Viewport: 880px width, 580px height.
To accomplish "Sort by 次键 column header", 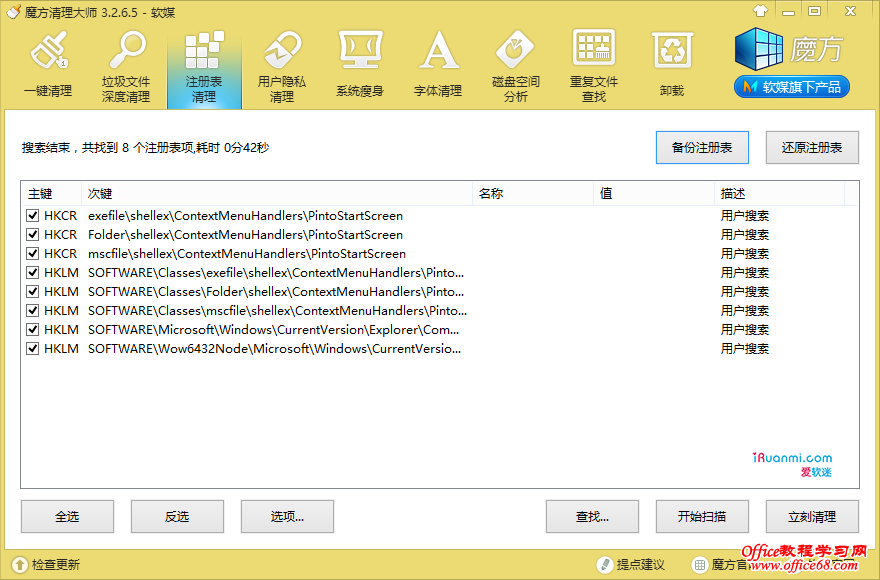I will tap(277, 194).
